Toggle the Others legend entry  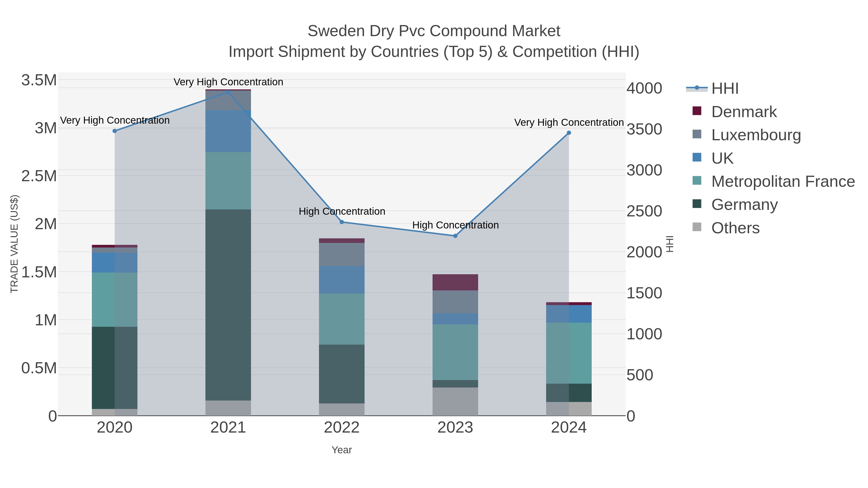(x=726, y=228)
